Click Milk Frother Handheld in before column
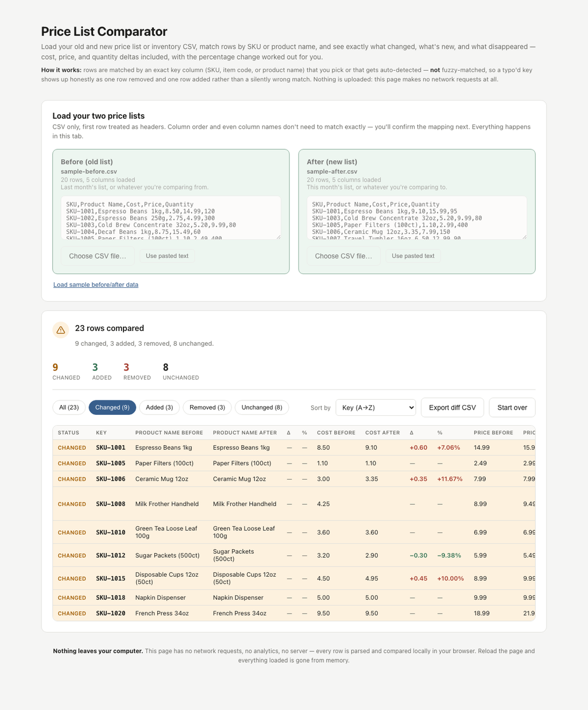 click(x=167, y=504)
